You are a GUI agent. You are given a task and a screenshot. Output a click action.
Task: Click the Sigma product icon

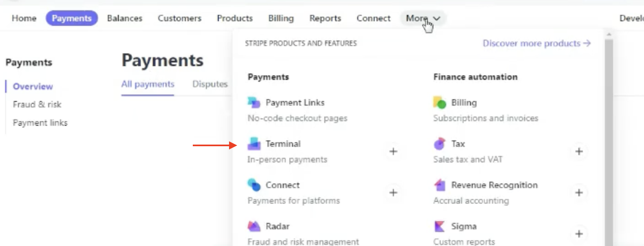pos(439,226)
